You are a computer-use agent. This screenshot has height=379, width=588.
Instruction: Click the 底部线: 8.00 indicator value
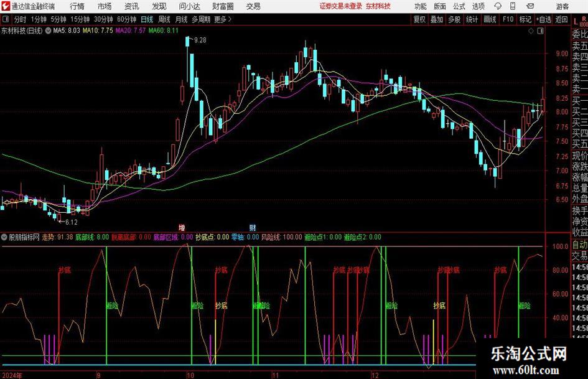pyautogui.click(x=92, y=237)
